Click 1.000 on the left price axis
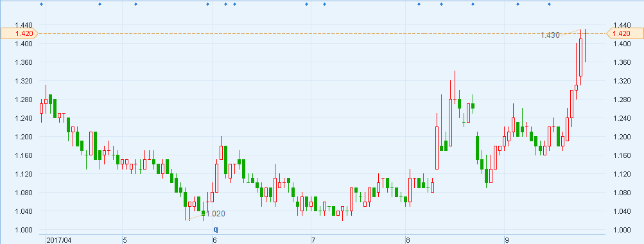The width and height of the screenshot is (644, 244). pyautogui.click(x=24, y=230)
